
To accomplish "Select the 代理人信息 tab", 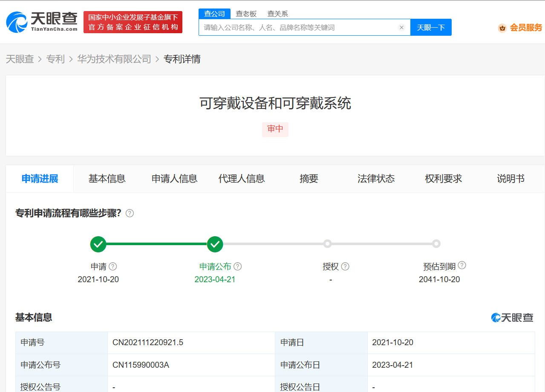I will pos(242,179).
